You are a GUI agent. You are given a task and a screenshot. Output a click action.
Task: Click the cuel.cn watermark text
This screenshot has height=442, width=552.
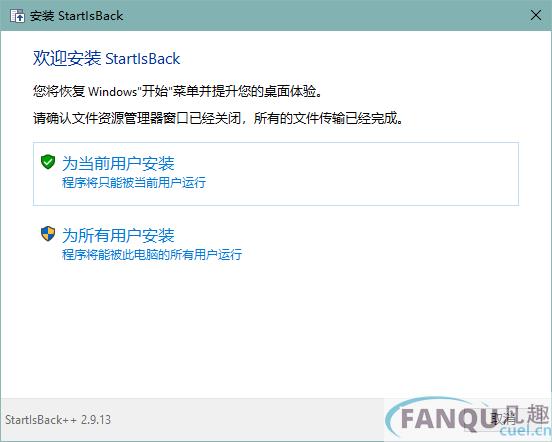525,430
